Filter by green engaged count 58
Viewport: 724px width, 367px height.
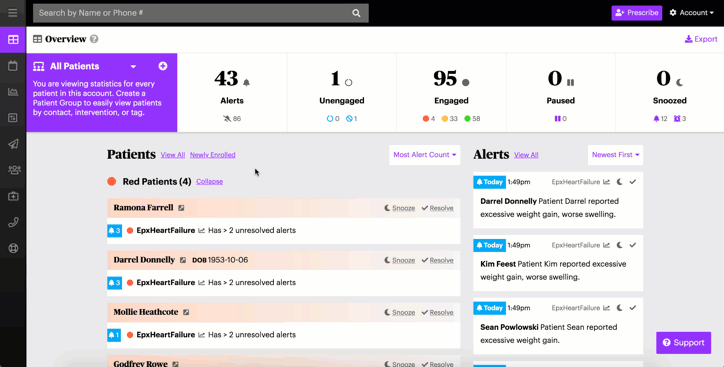[x=472, y=119]
